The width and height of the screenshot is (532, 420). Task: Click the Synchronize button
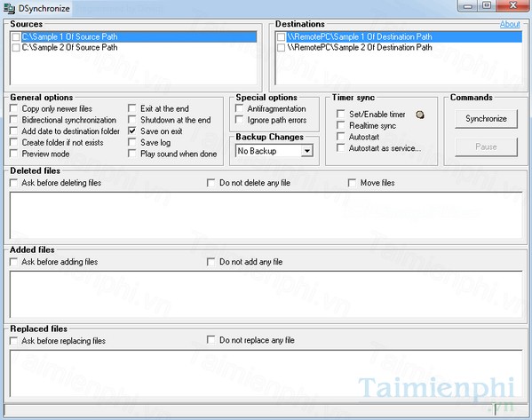point(486,119)
